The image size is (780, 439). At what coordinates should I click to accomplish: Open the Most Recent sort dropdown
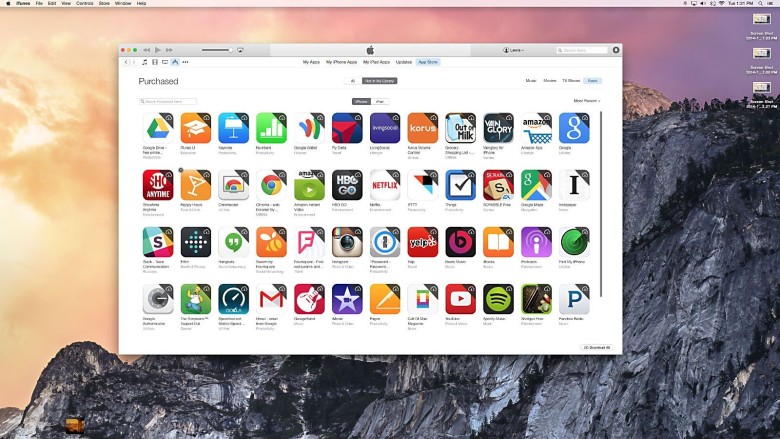pyautogui.click(x=587, y=101)
